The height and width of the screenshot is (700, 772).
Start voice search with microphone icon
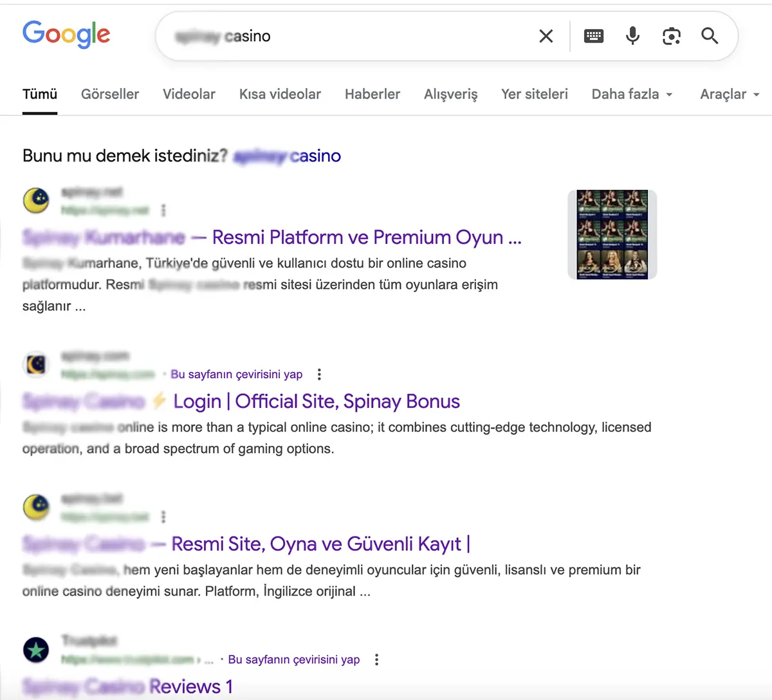[632, 36]
